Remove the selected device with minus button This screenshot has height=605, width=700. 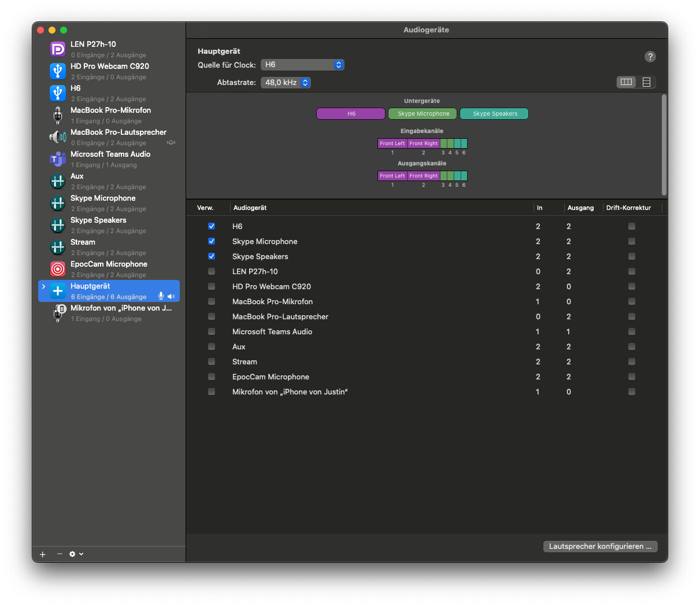[60, 554]
